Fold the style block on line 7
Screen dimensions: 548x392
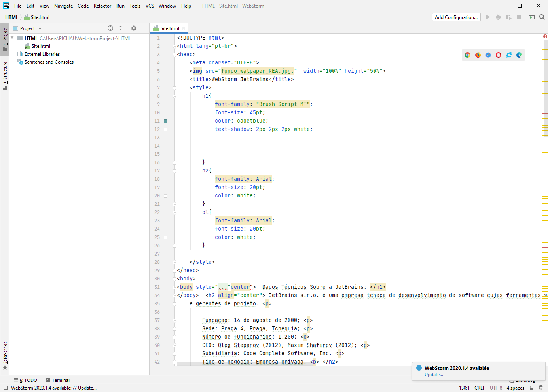pyautogui.click(x=174, y=88)
